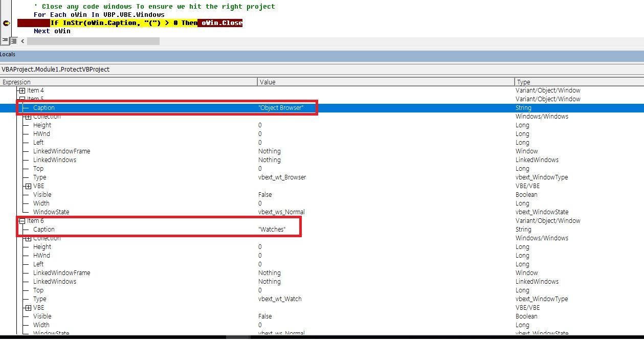644x342 pixels.
Task: Click the Expression column header
Action: tap(128, 82)
